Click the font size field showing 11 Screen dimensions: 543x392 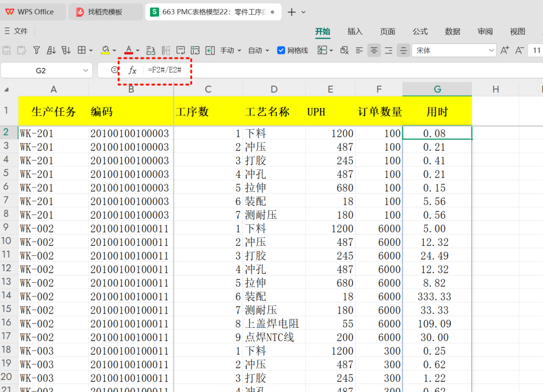coord(536,50)
